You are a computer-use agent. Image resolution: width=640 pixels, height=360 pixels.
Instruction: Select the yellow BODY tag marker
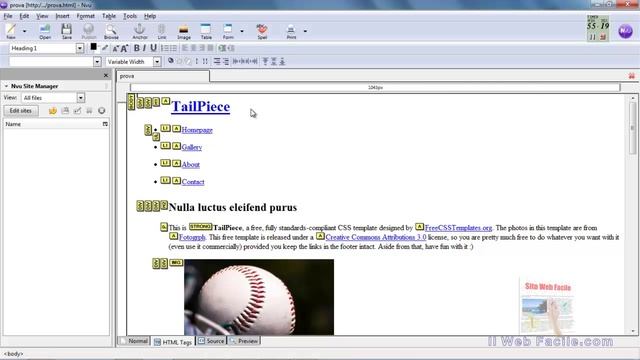(x=131, y=102)
